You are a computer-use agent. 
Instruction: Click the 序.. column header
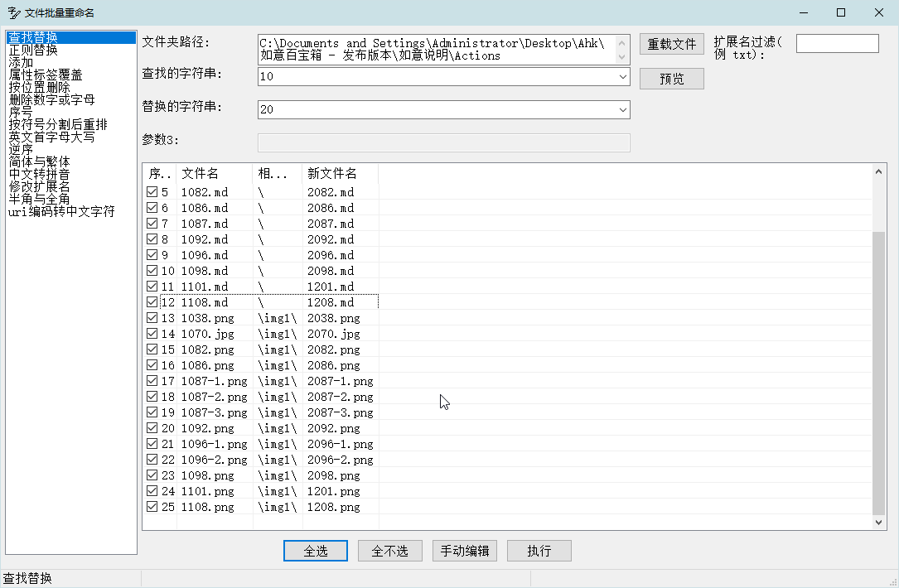(x=160, y=174)
